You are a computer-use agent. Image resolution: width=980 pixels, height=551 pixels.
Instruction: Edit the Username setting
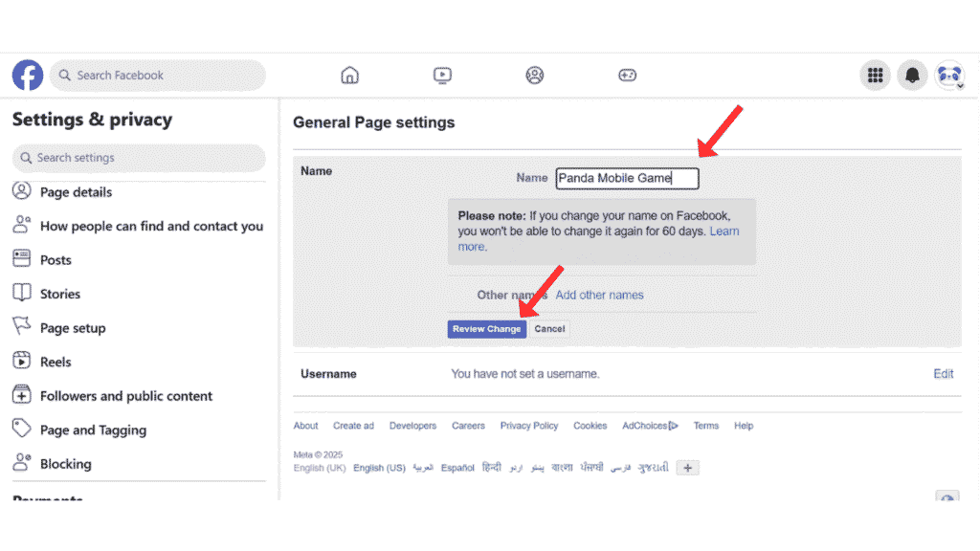(943, 374)
